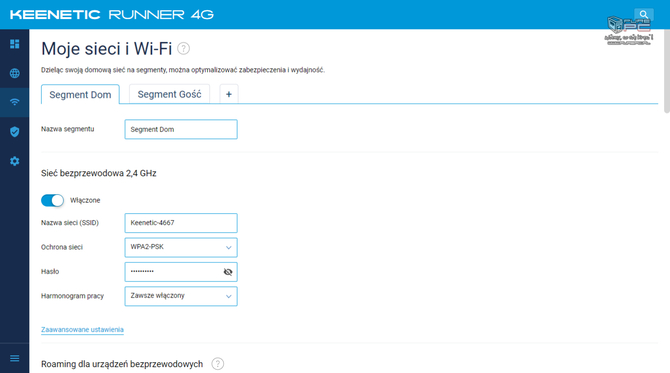
Task: Click the Nazwa segmentu input field
Action: (181, 129)
